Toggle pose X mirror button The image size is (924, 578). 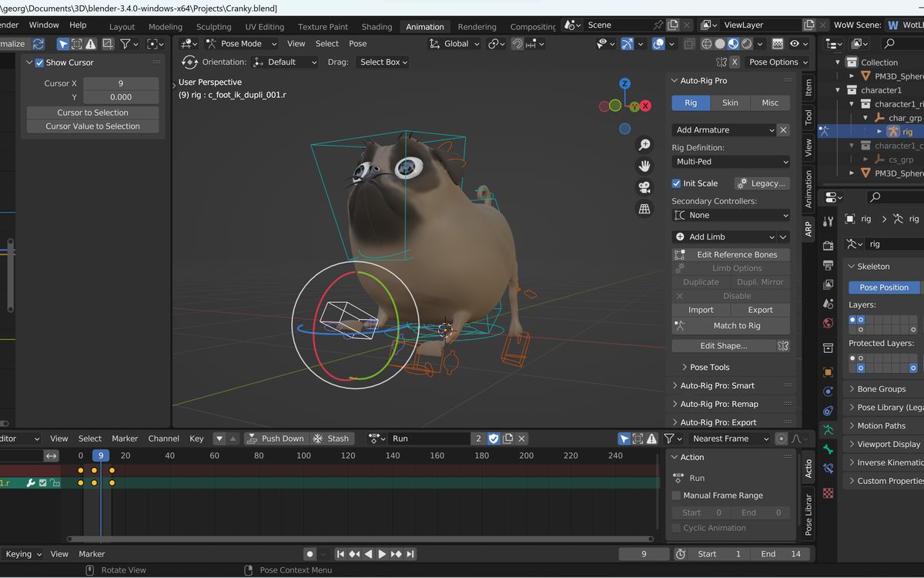(734, 62)
